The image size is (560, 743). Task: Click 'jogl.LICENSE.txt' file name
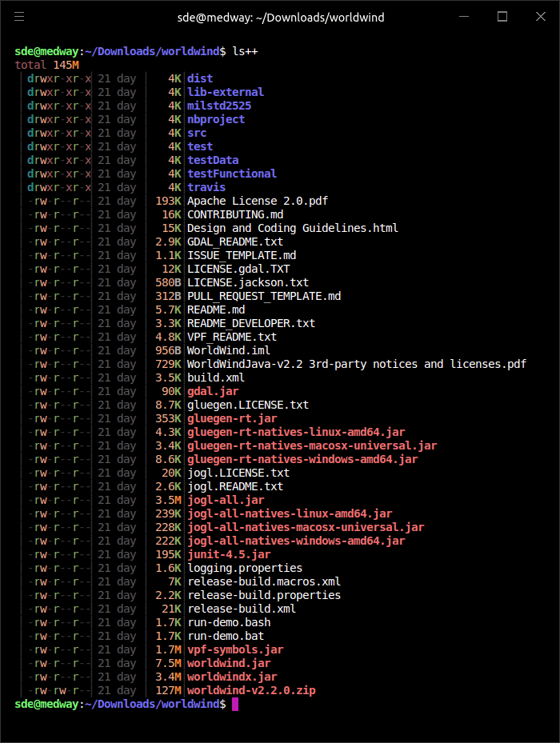[x=238, y=473]
